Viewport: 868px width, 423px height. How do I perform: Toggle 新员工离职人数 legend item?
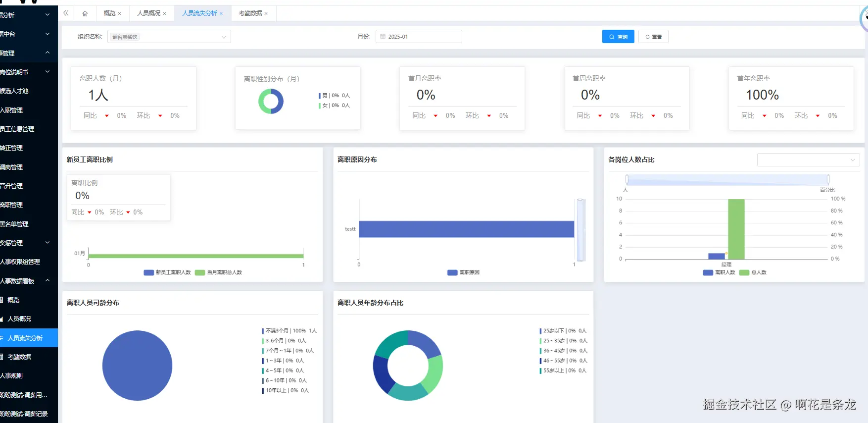tap(167, 272)
